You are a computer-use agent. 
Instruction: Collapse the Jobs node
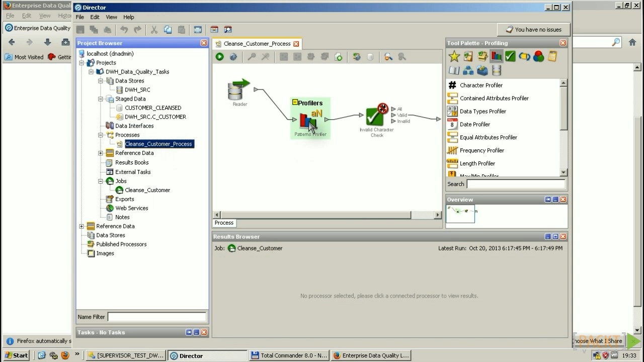(x=101, y=181)
